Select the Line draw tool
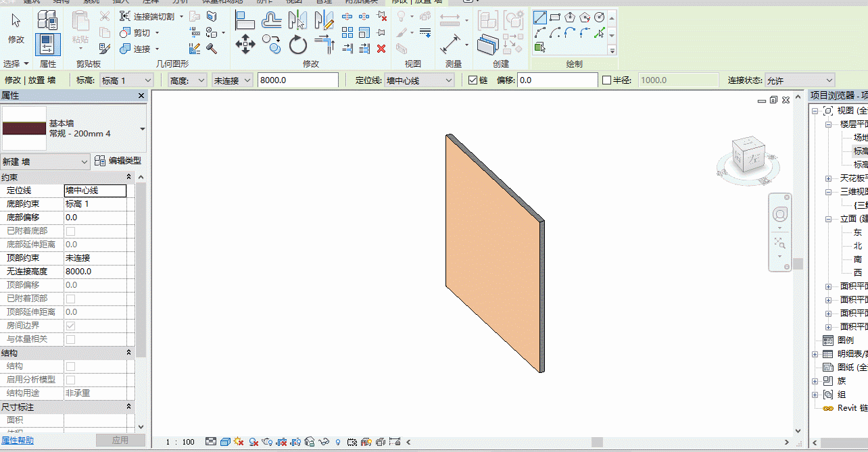 [540, 18]
